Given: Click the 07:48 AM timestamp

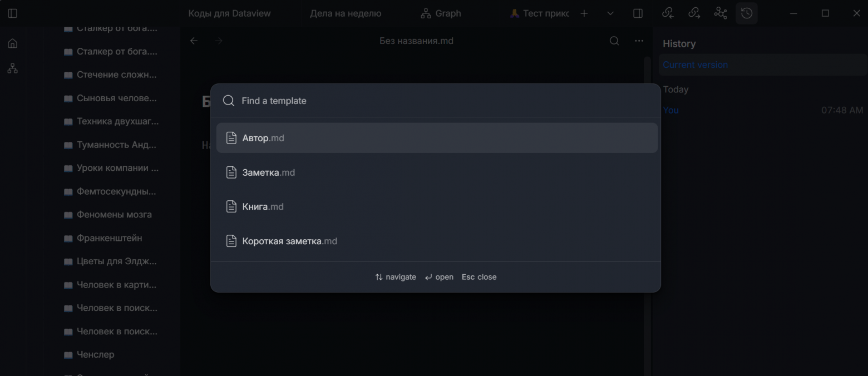Looking at the screenshot, I should pos(842,110).
